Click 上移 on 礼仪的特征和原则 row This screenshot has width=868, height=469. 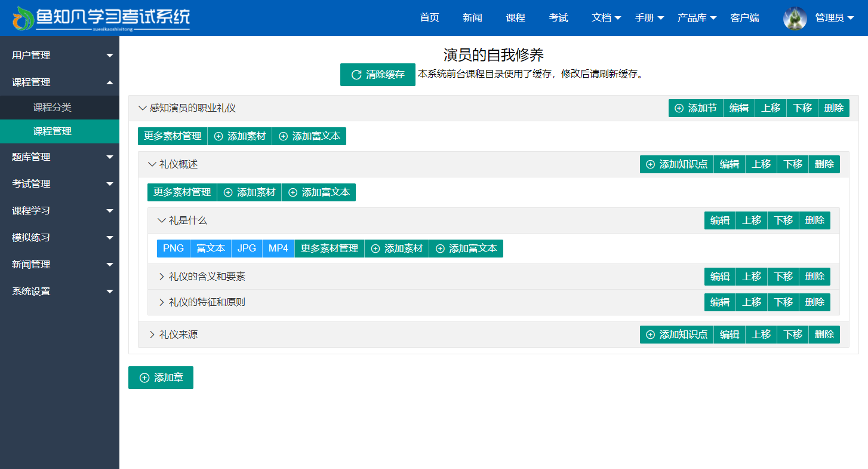click(x=752, y=302)
